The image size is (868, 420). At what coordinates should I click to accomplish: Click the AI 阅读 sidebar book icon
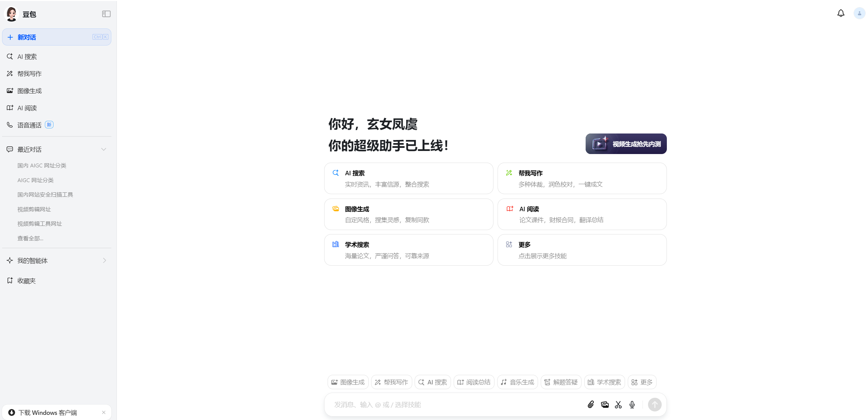tap(10, 107)
